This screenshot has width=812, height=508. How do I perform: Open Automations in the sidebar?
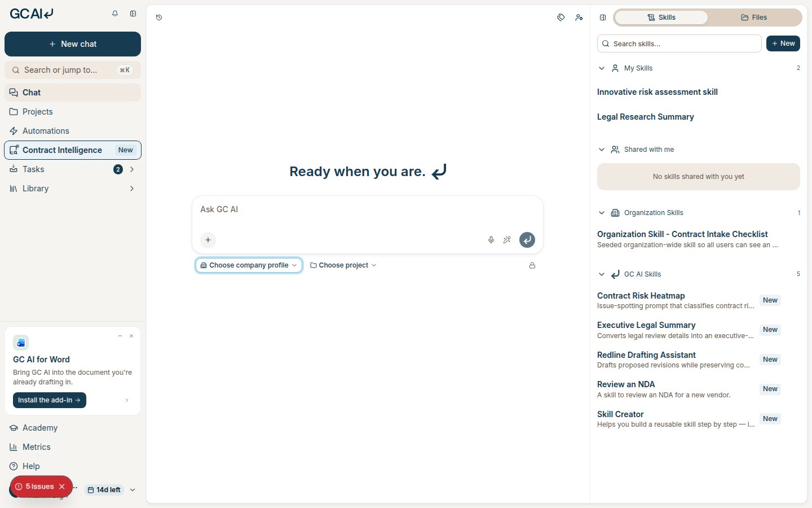[73, 131]
